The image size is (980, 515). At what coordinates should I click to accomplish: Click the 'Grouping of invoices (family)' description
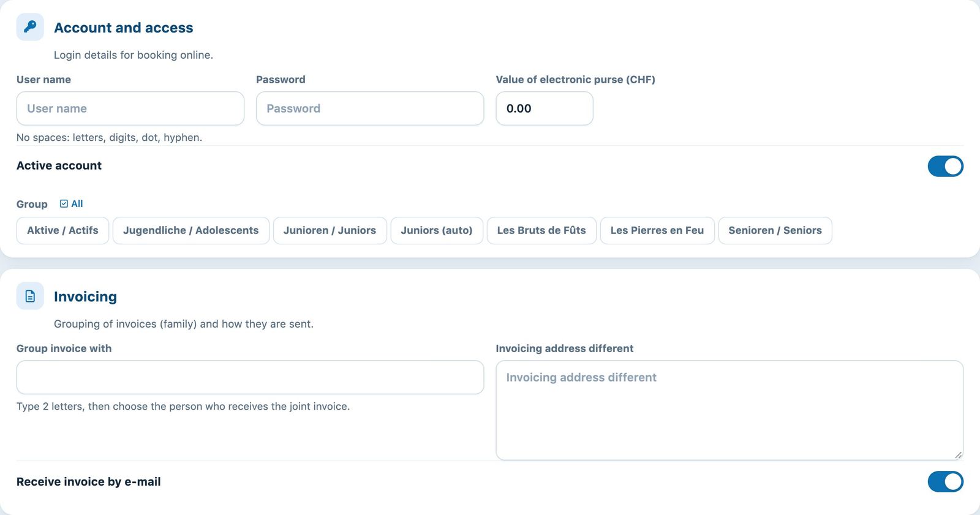184,324
